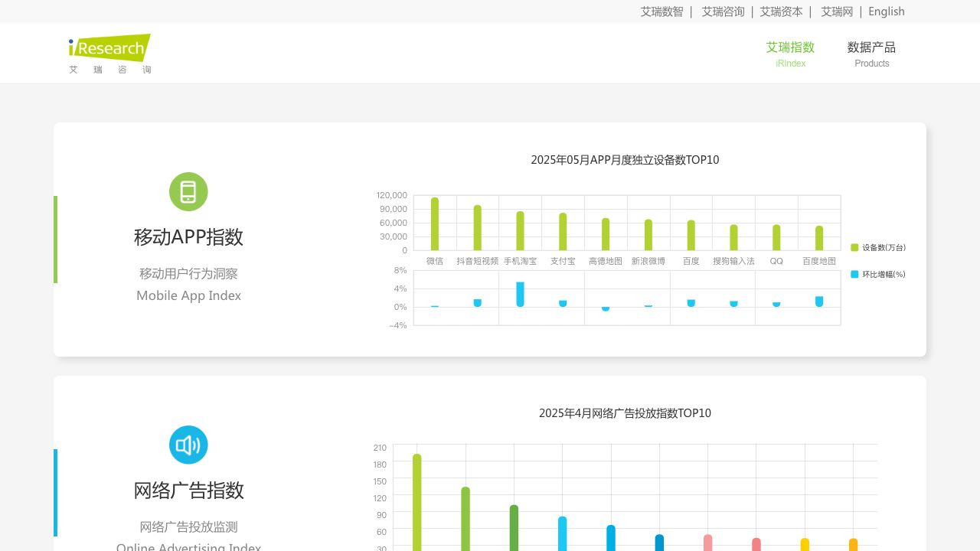Select the 抖音短视频 device count bar
This screenshot has height=551, width=980.
click(x=478, y=228)
